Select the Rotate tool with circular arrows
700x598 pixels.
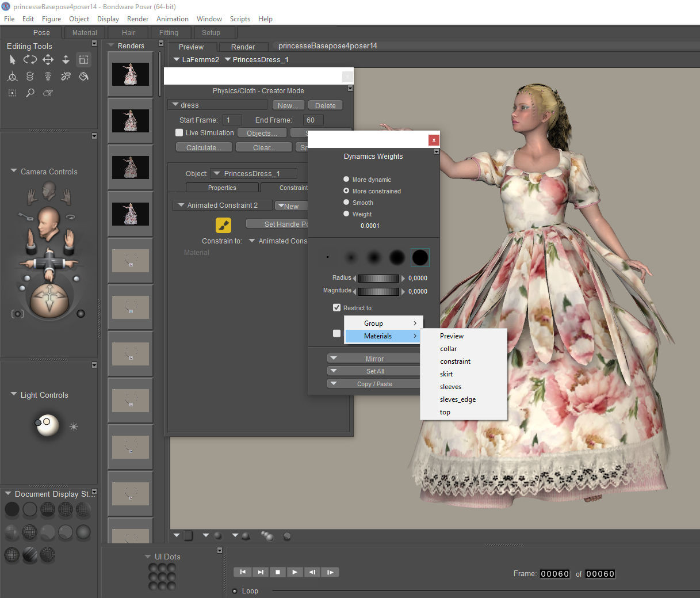click(x=30, y=59)
